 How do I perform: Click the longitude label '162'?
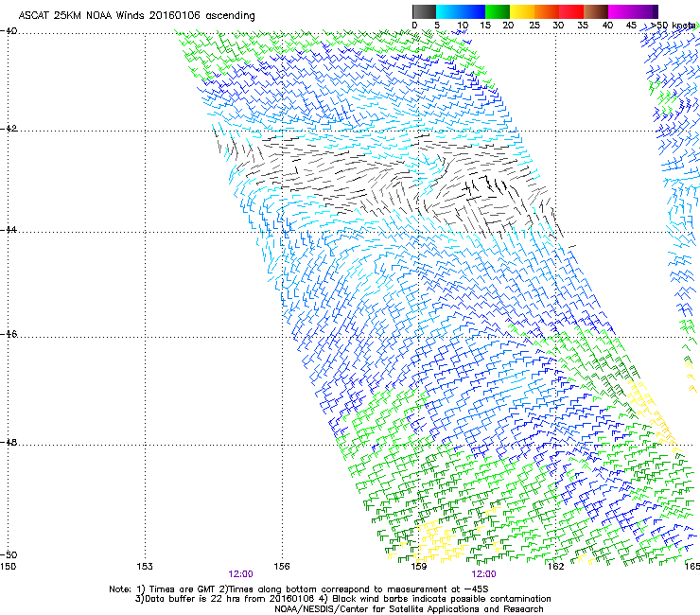click(x=555, y=567)
